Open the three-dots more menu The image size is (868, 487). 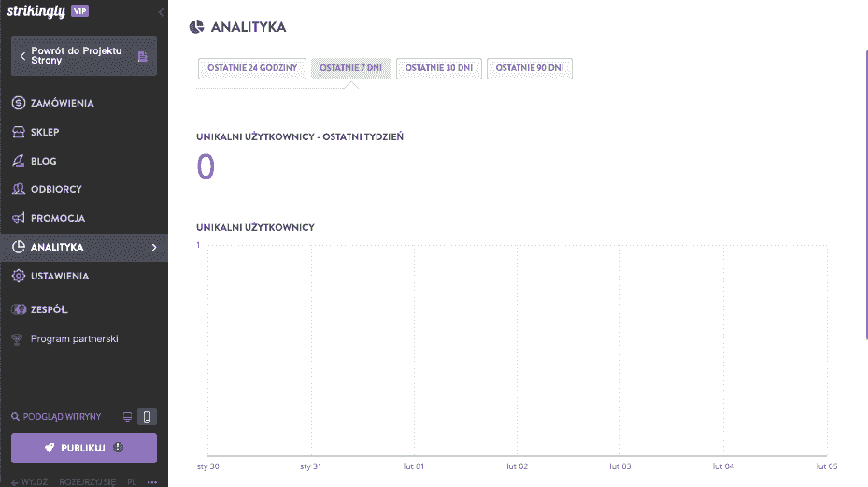click(x=152, y=482)
